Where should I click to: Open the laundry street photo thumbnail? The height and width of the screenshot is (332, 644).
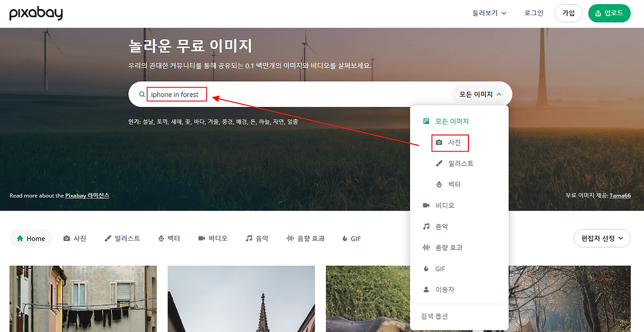pos(83,299)
